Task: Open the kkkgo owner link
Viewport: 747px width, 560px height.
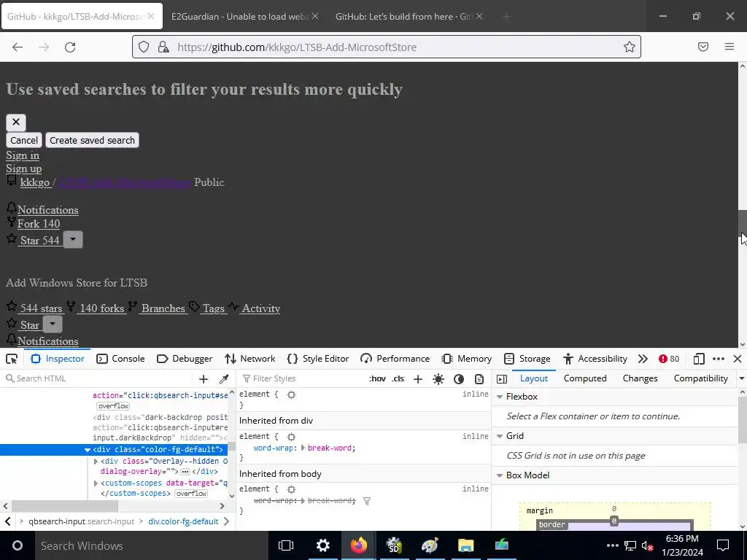Action: click(x=35, y=182)
